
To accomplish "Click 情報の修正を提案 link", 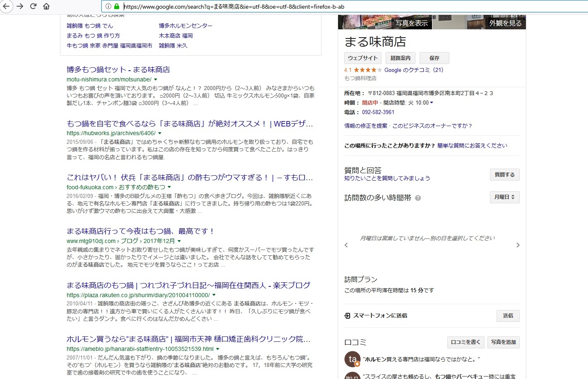I will [x=366, y=126].
